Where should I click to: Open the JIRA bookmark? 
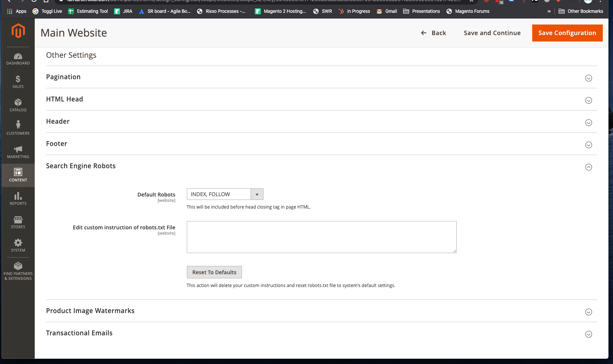[123, 11]
